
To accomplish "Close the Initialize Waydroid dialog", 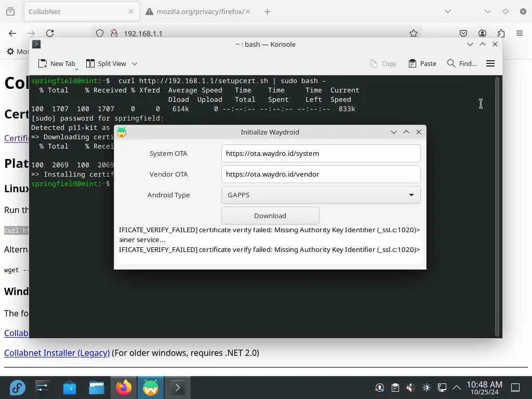I will 419,132.
